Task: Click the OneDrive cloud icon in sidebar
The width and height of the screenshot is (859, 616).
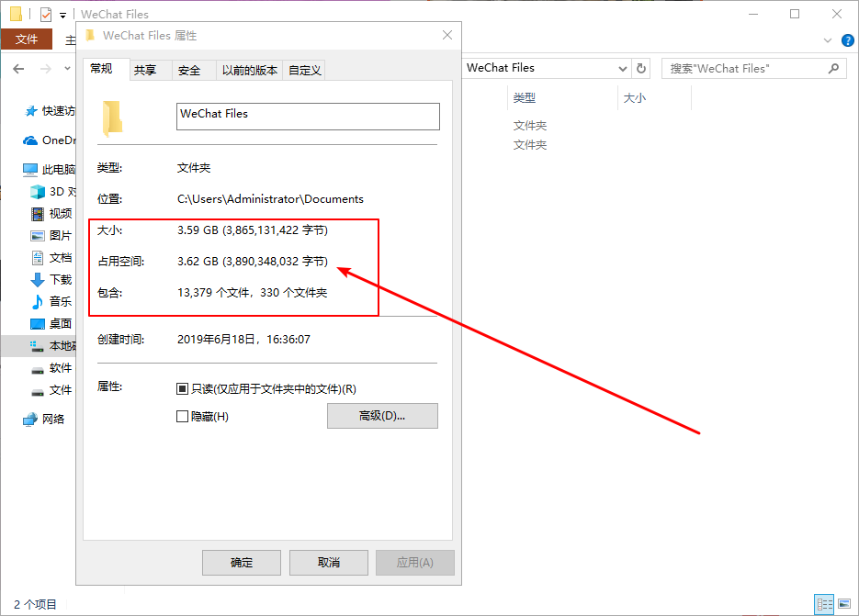Action: pos(30,140)
